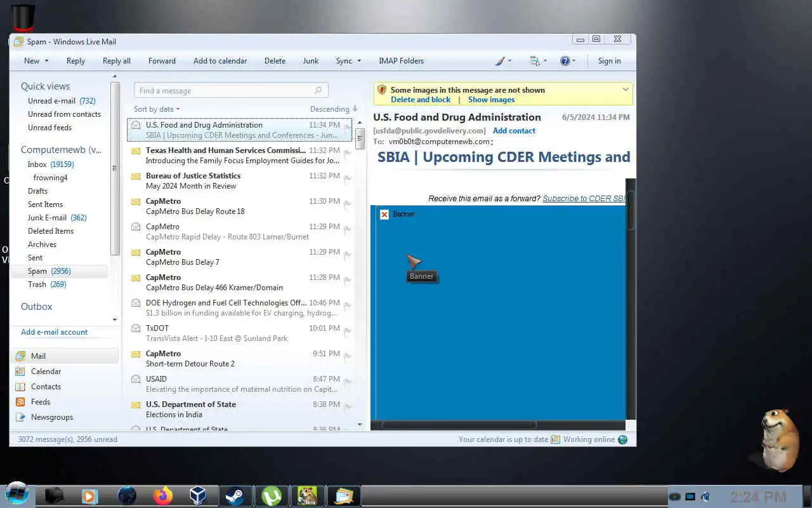Viewport: 812px width, 508px height.
Task: Click envelope icon of Bureau of Justice Statistics
Action: pos(136,176)
